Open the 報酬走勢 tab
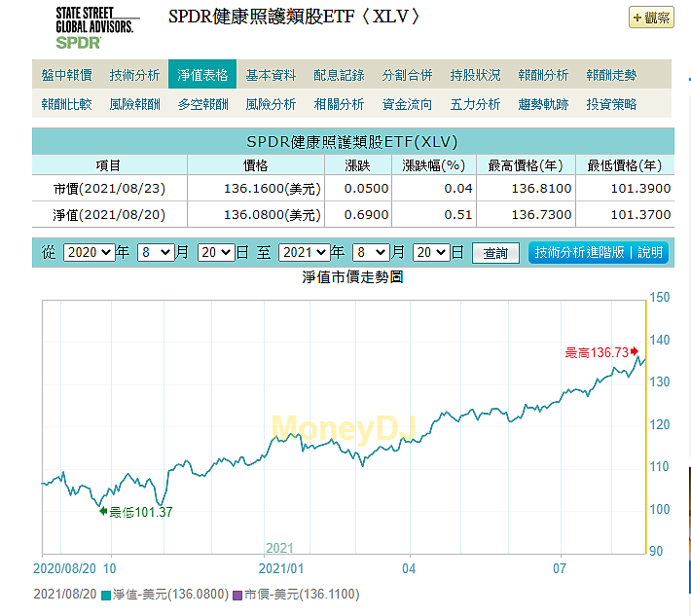This screenshot has height=616, width=691. pos(611,75)
